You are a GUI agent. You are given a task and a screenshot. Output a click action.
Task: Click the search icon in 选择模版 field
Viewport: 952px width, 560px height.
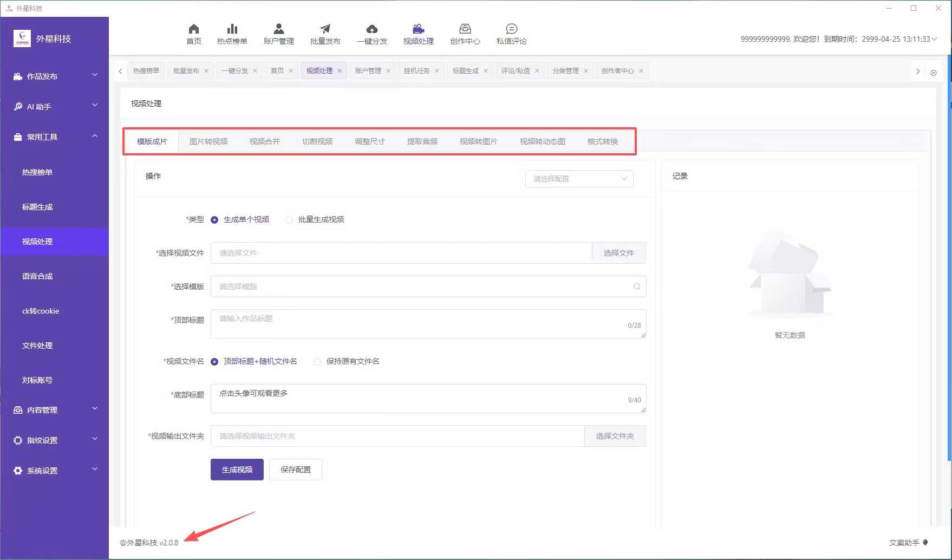[637, 286]
